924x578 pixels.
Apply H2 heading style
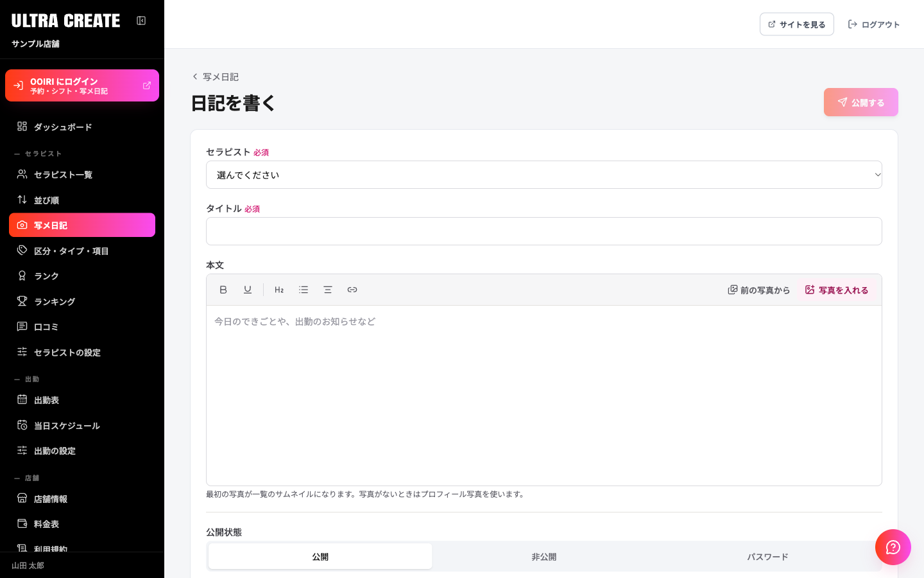point(279,290)
